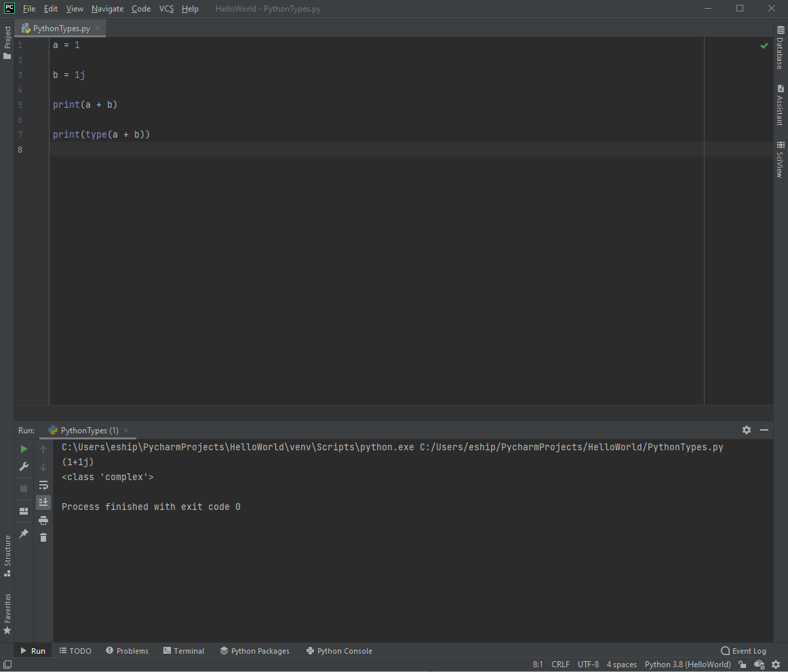
Task: Click the code b = 1j
Action: tap(69, 75)
